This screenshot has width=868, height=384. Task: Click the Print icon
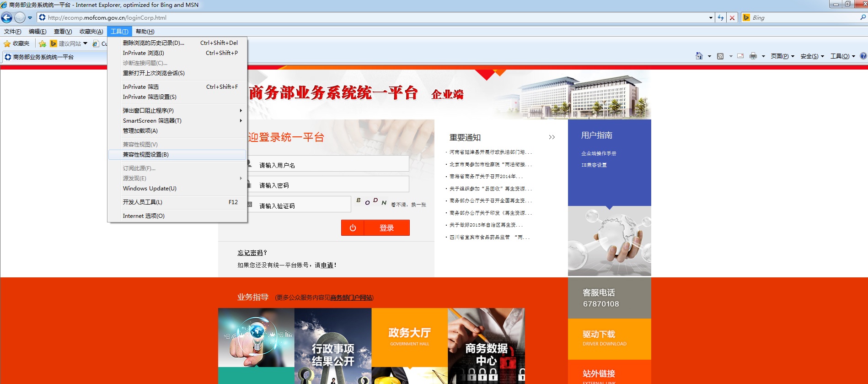753,56
